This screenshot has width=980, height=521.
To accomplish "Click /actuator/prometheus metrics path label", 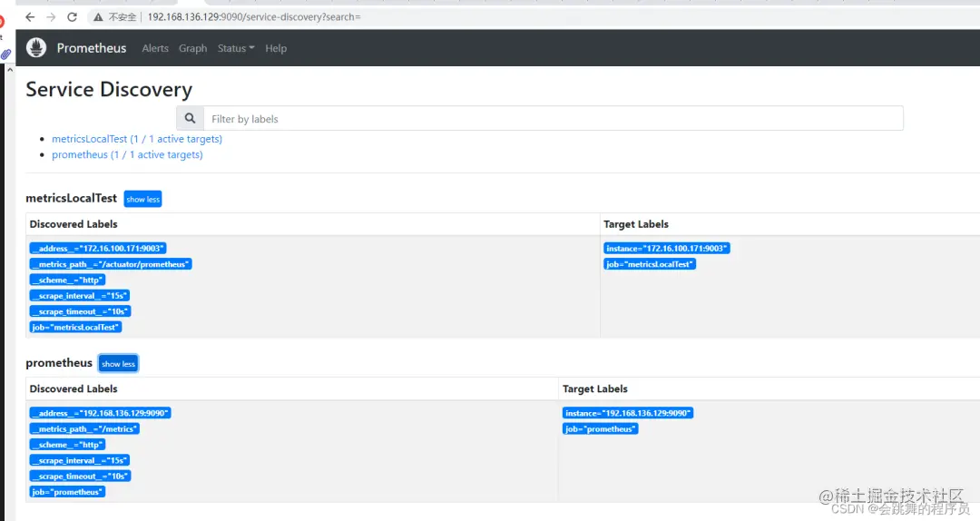I will 110,264.
